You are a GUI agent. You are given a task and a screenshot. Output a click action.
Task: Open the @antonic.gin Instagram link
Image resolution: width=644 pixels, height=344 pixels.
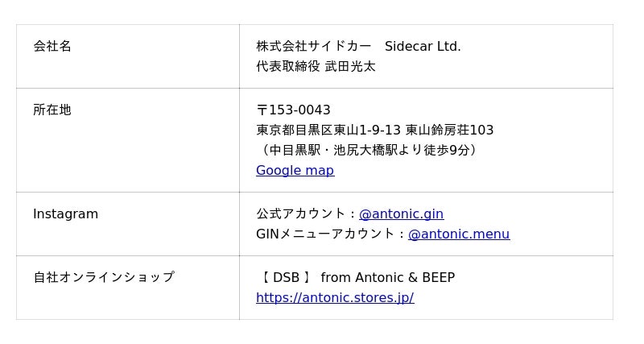click(401, 213)
